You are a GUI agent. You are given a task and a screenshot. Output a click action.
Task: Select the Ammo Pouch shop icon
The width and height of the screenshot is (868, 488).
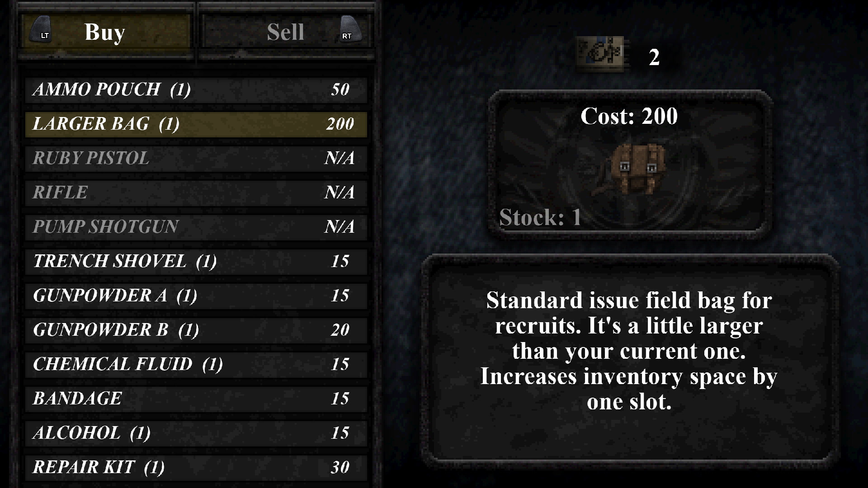pos(195,89)
